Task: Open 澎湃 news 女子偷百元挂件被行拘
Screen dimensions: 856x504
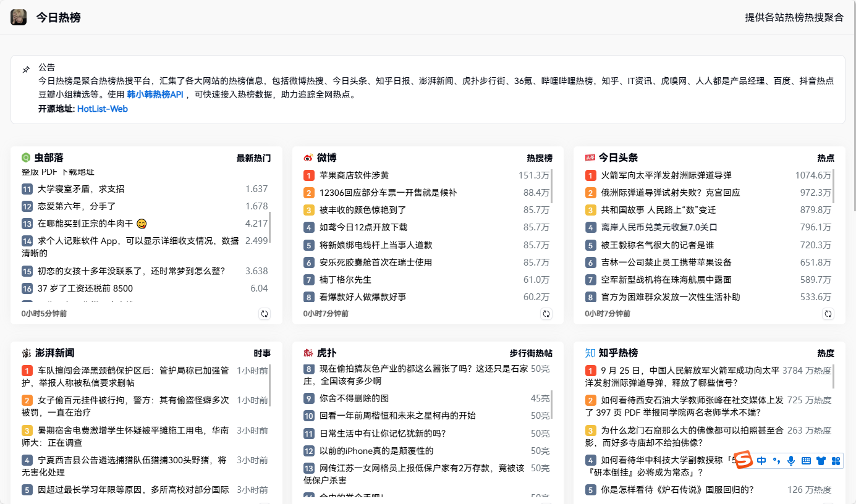Action: [126, 406]
